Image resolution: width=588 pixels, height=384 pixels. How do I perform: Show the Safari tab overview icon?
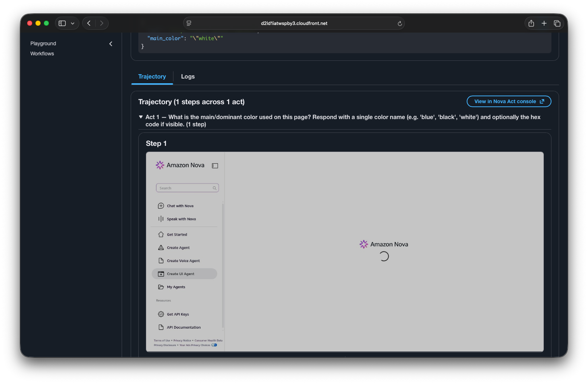[557, 23]
